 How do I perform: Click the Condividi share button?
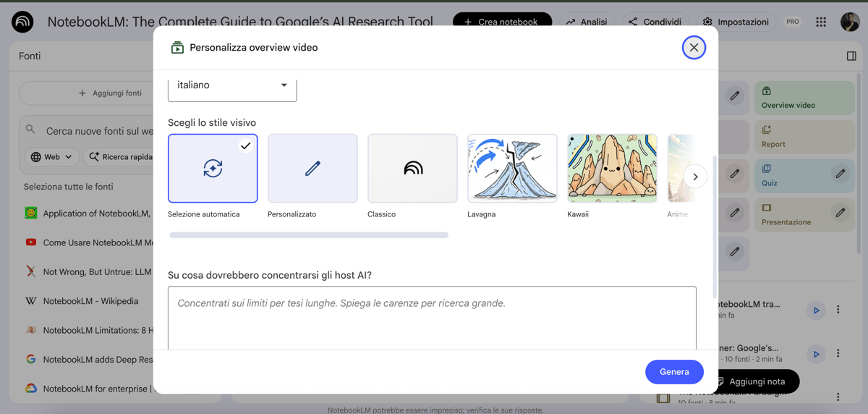(x=655, y=22)
